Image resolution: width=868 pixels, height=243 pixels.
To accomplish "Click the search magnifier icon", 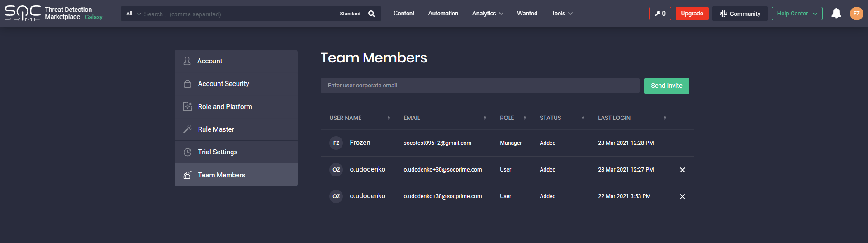I will coord(371,14).
